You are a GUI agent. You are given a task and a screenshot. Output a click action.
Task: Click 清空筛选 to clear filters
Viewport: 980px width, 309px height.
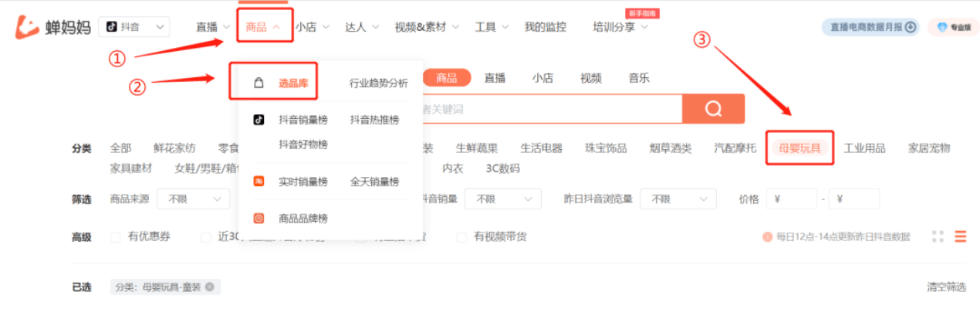(x=946, y=287)
